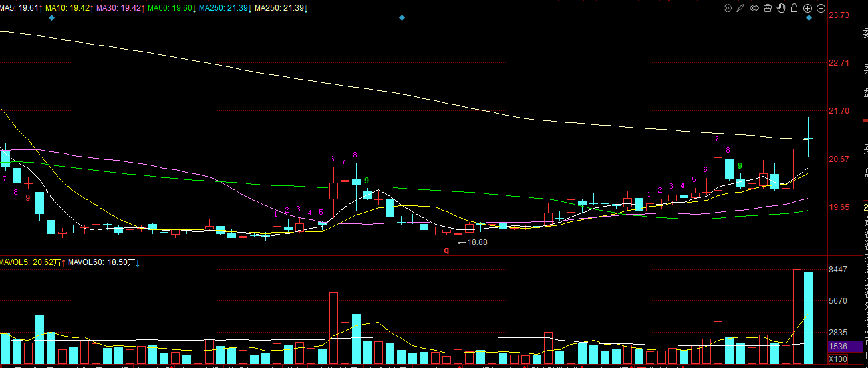This screenshot has height=368, width=868.
Task: Click the X100 volume multiplier label
Action: (x=839, y=359)
